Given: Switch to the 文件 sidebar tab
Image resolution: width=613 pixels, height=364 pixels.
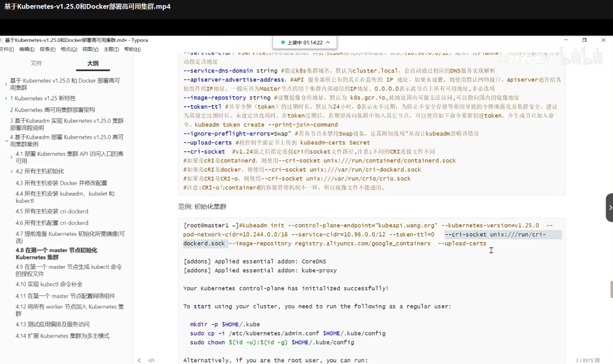Looking at the screenshot, I should (x=36, y=63).
